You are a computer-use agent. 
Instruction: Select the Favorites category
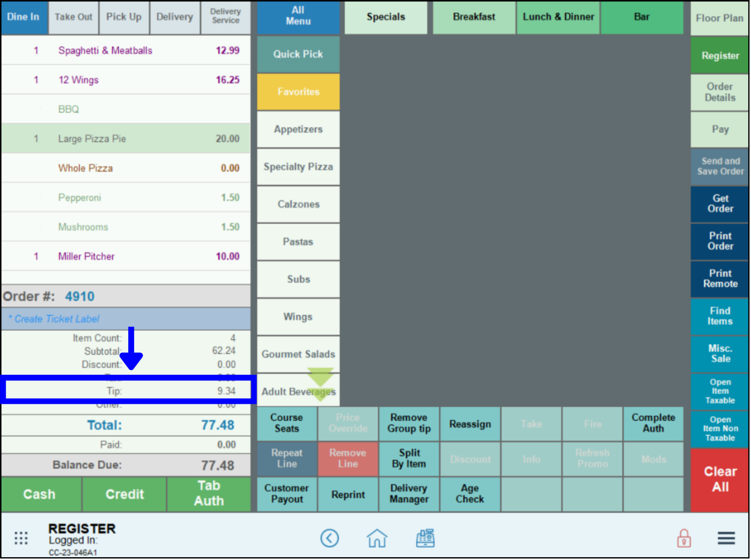[x=298, y=92]
